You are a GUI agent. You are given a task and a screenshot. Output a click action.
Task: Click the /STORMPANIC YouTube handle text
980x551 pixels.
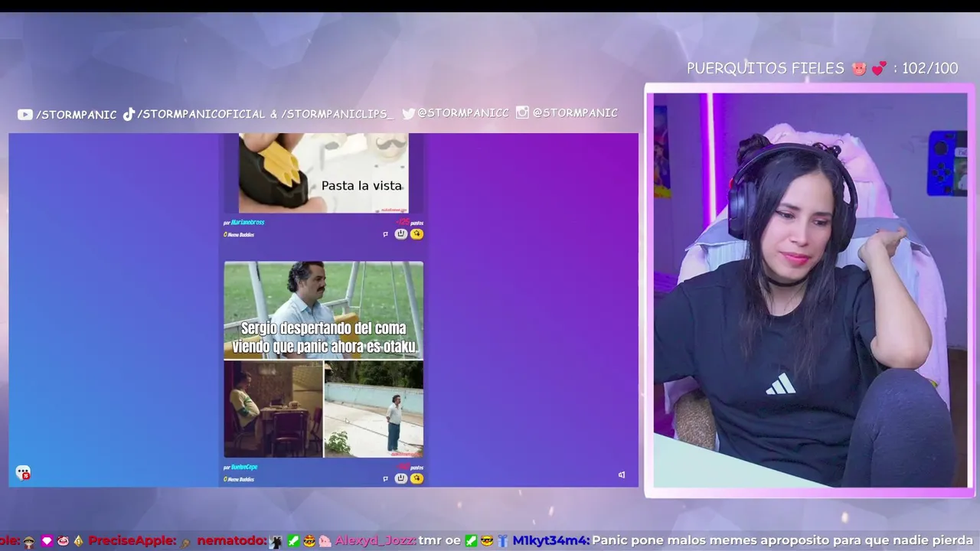click(76, 115)
